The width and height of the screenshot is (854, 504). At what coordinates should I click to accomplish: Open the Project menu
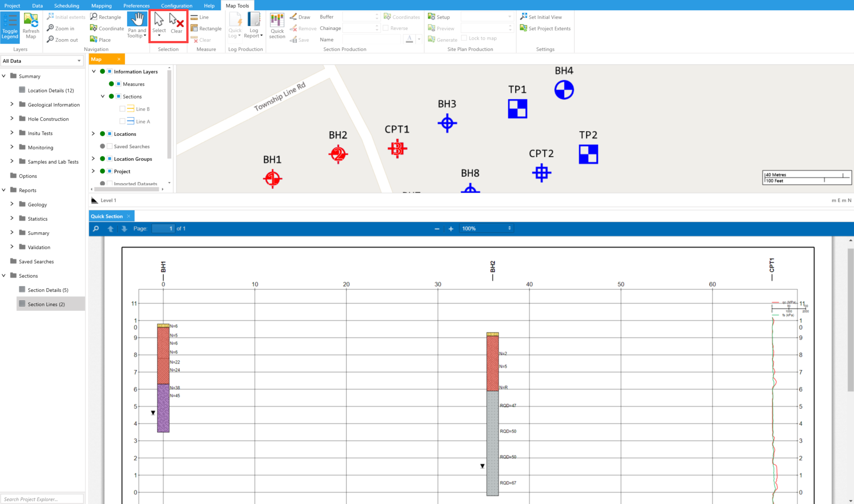click(x=12, y=5)
